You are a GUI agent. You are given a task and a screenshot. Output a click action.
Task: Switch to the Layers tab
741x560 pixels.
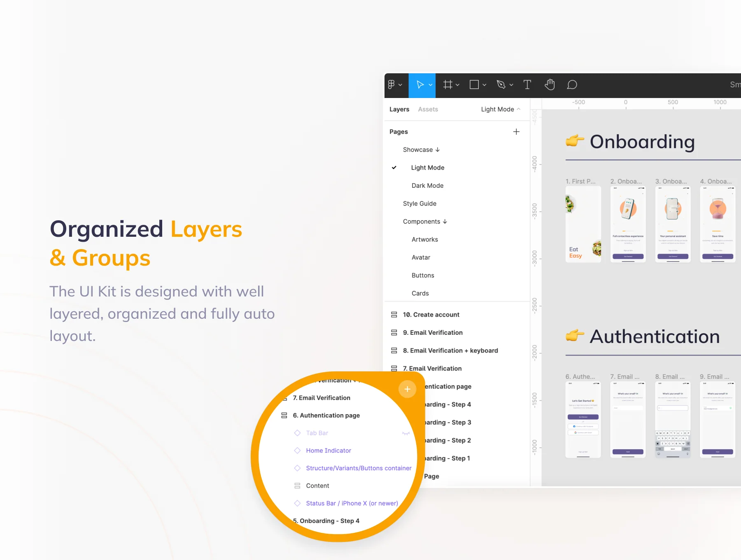click(x=399, y=109)
